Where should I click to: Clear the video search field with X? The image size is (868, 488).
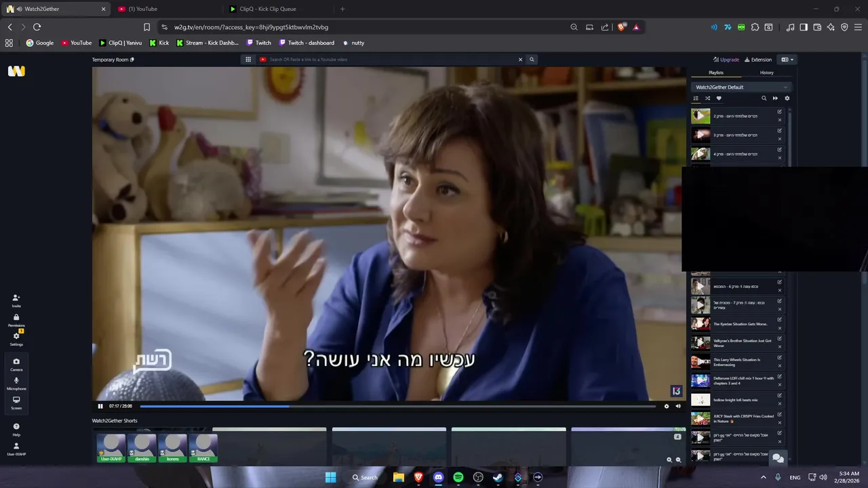(x=521, y=60)
